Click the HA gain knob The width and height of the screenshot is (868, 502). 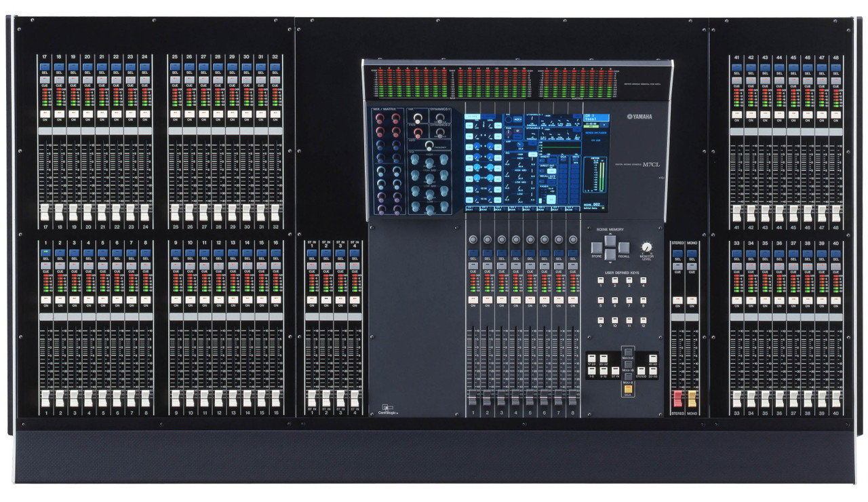tap(418, 119)
